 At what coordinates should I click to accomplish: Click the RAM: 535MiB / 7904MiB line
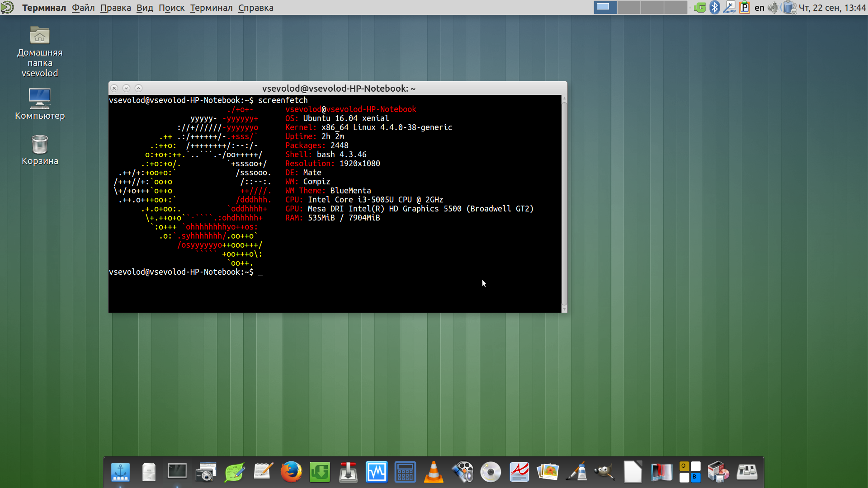click(x=332, y=218)
